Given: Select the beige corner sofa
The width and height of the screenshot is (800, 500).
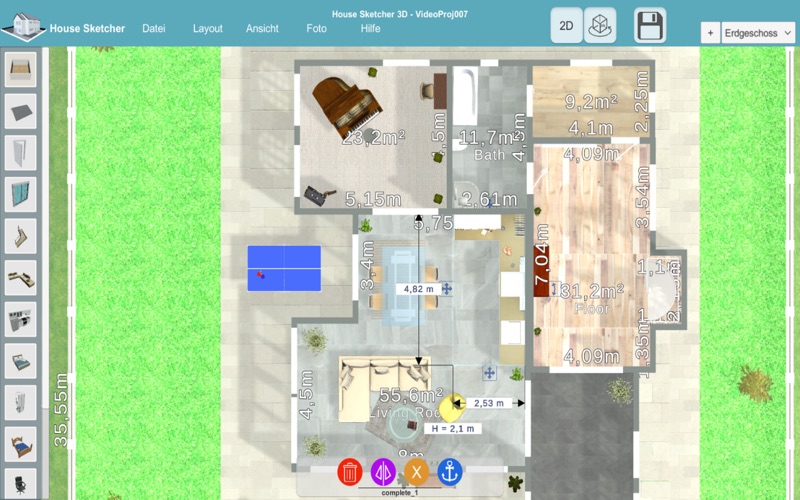Looking at the screenshot, I should point(384,387).
